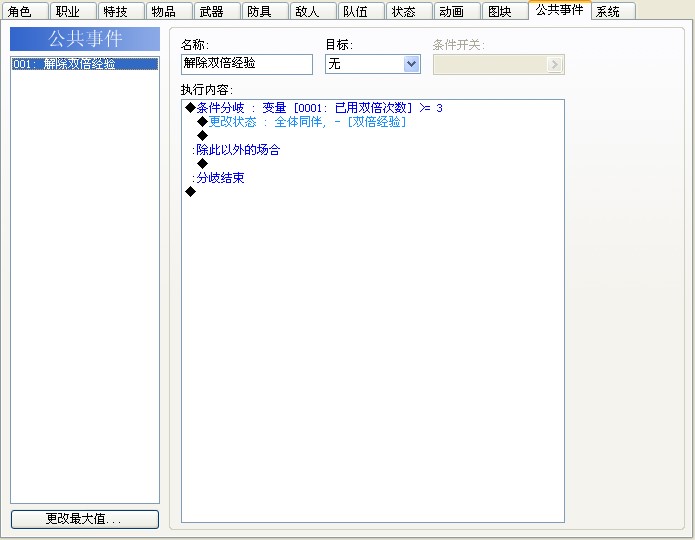Select empty command diamond under 除此以外的场合
This screenshot has height=540, width=695.
[x=203, y=164]
